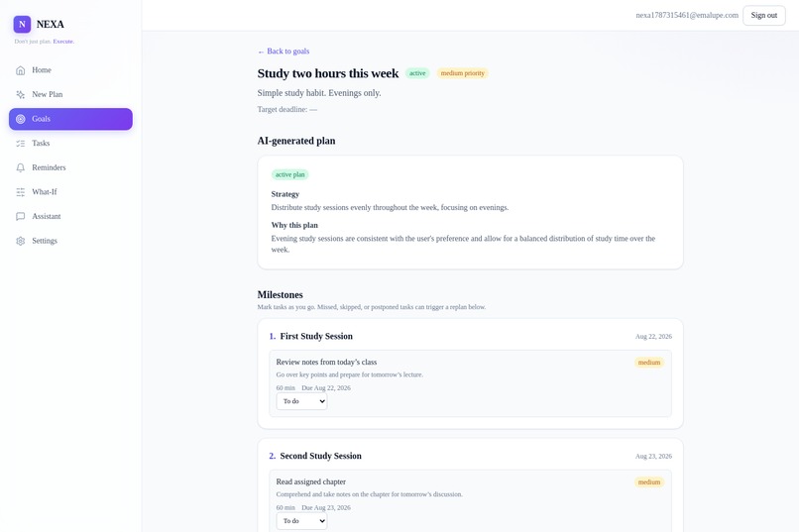Click the account email address
This screenshot has width=799, height=532.
point(687,15)
